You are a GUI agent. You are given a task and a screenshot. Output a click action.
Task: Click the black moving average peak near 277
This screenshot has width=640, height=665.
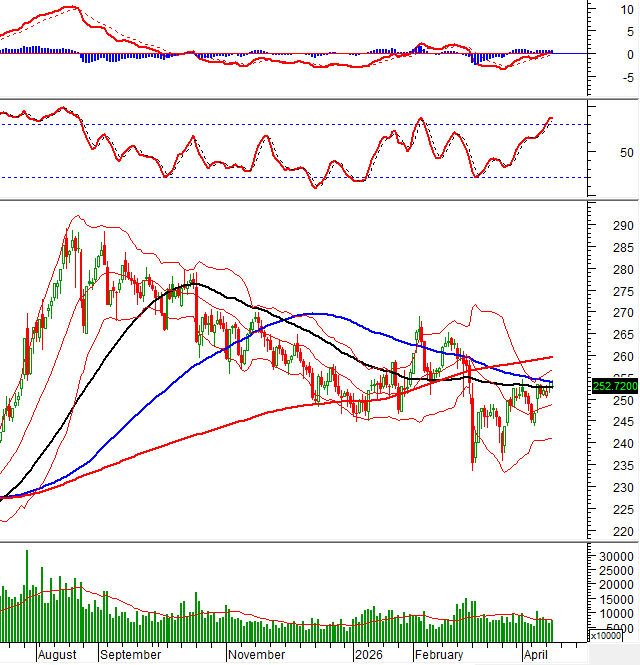[192, 284]
